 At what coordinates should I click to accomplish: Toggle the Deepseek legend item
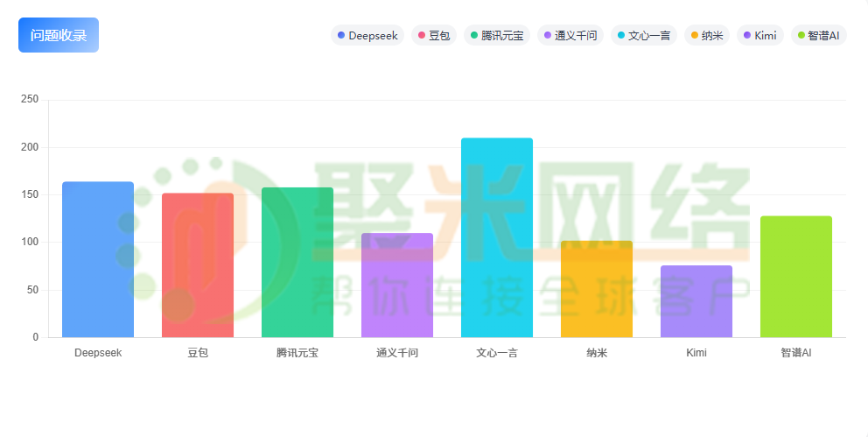click(367, 35)
